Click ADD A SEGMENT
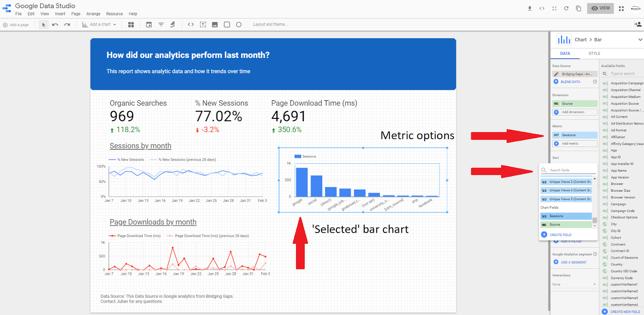This screenshot has height=315, width=644. 570,262
